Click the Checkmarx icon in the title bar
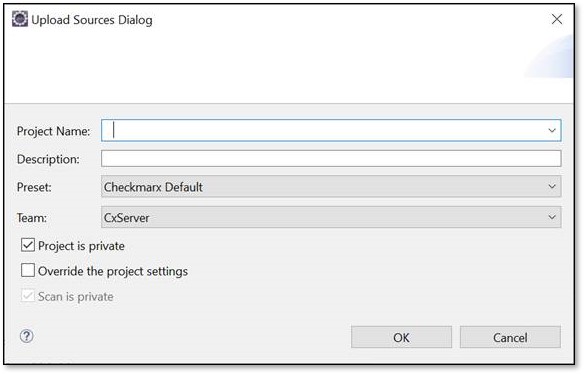This screenshot has width=584, height=374. 20,19
